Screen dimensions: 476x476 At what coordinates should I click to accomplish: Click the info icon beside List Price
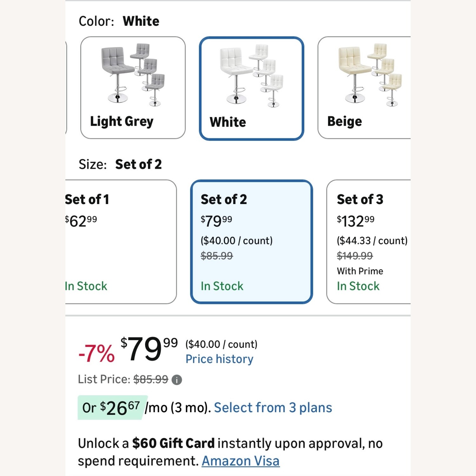(x=177, y=380)
